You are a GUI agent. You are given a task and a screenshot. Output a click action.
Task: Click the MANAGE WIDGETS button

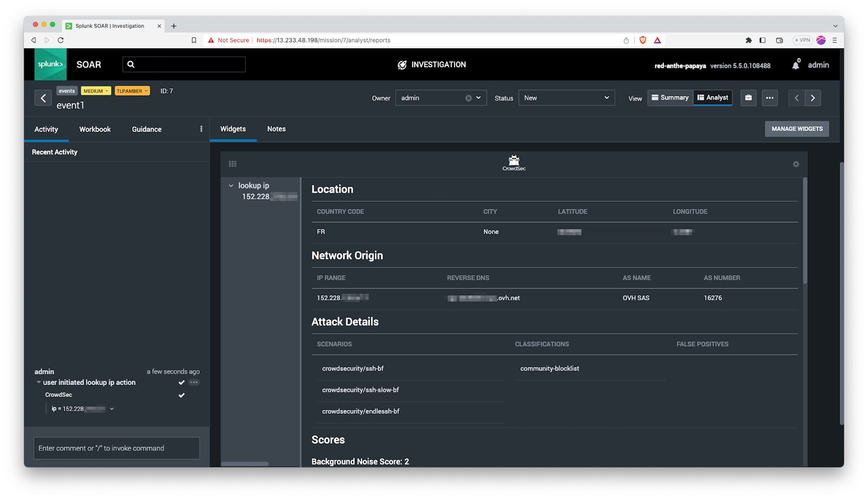click(x=797, y=129)
